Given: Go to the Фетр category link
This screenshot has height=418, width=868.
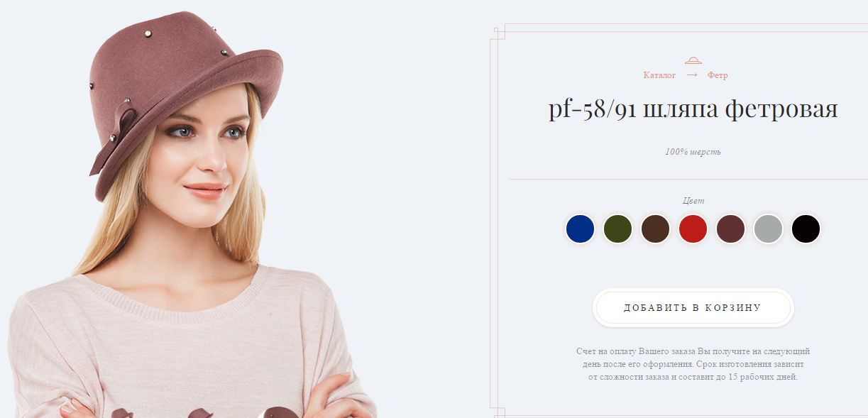Looking at the screenshot, I should pos(718,75).
